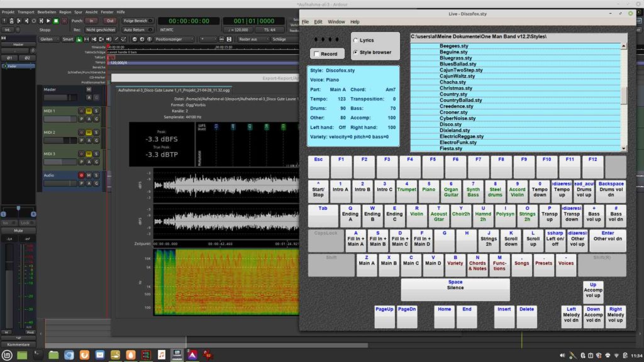Open the Schläge snap dropdown
This screenshot has width=644, height=362.
pos(284,40)
